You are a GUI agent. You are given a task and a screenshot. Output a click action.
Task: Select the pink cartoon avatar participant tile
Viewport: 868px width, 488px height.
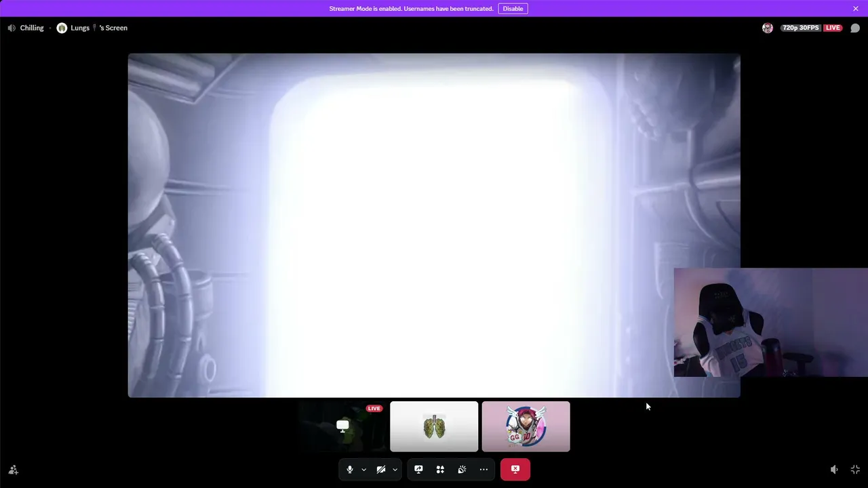tap(526, 426)
